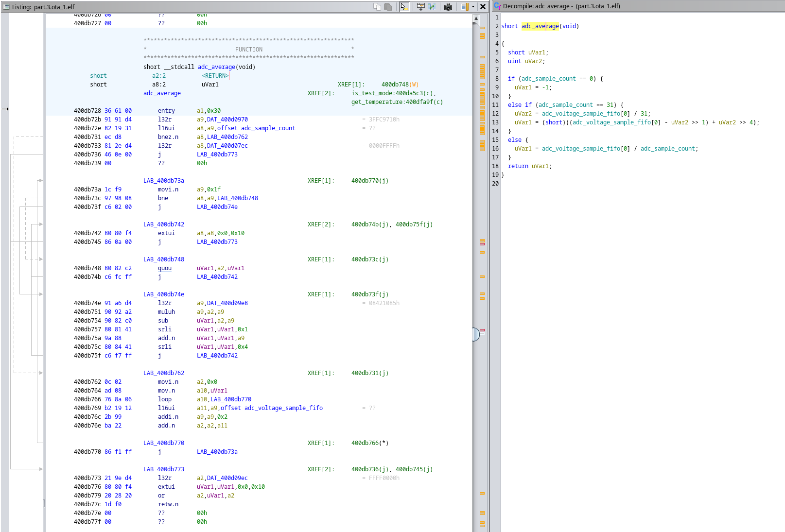785x532 pixels.
Task: Click the Copy icon in Listing toolbar
Action: [377, 6]
